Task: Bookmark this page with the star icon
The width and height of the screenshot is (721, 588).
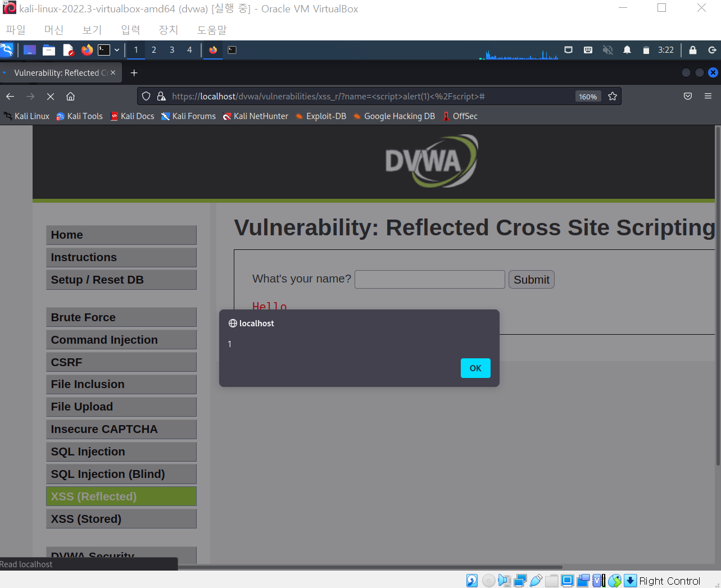Action: (x=613, y=97)
